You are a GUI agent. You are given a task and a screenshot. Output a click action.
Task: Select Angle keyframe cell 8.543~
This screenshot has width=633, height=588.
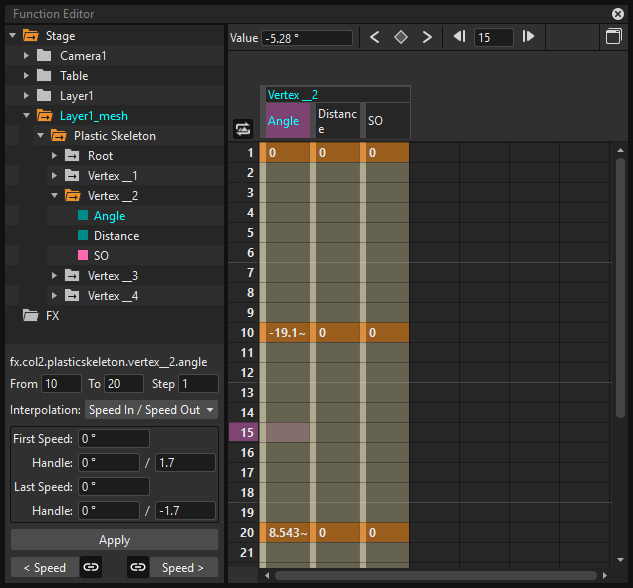tap(288, 532)
